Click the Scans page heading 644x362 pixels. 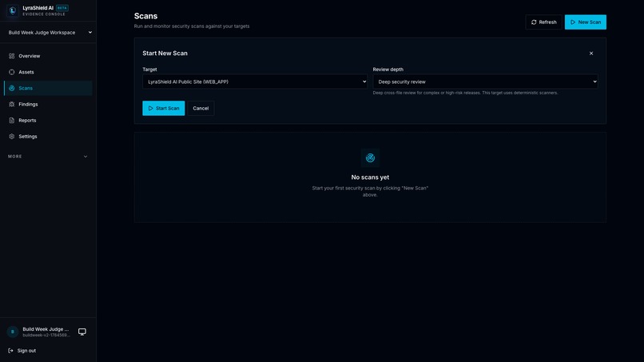tap(145, 16)
